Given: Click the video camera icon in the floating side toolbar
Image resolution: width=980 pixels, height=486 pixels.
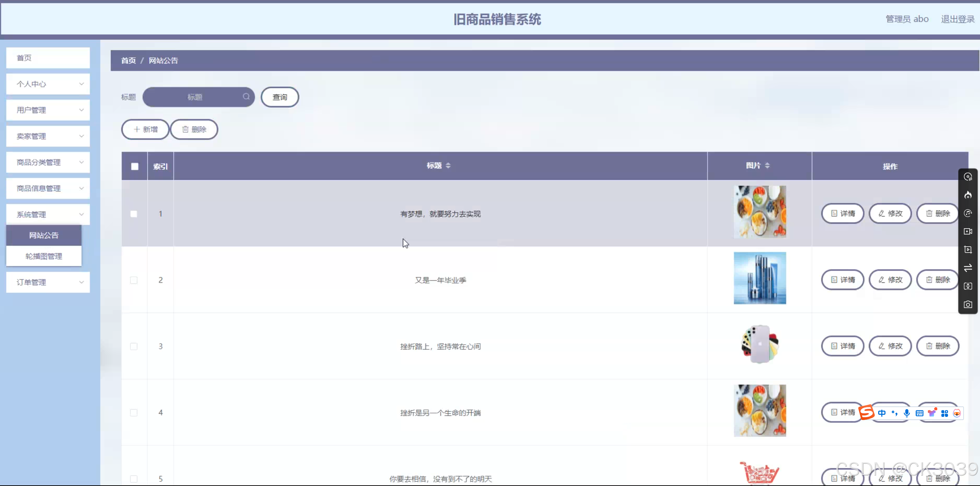Looking at the screenshot, I should click(x=968, y=232).
